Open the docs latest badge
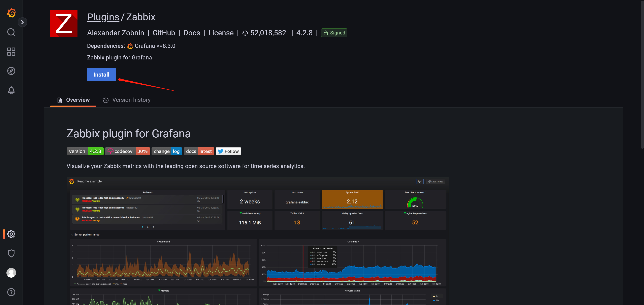This screenshot has width=644, height=305. (x=199, y=151)
